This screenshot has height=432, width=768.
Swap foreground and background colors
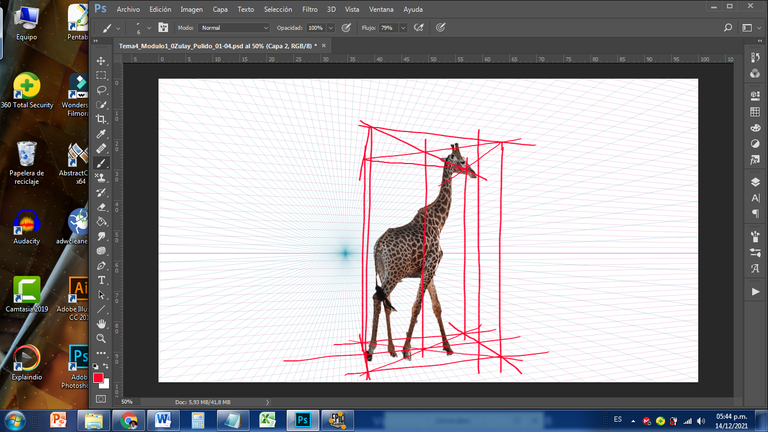tap(106, 366)
